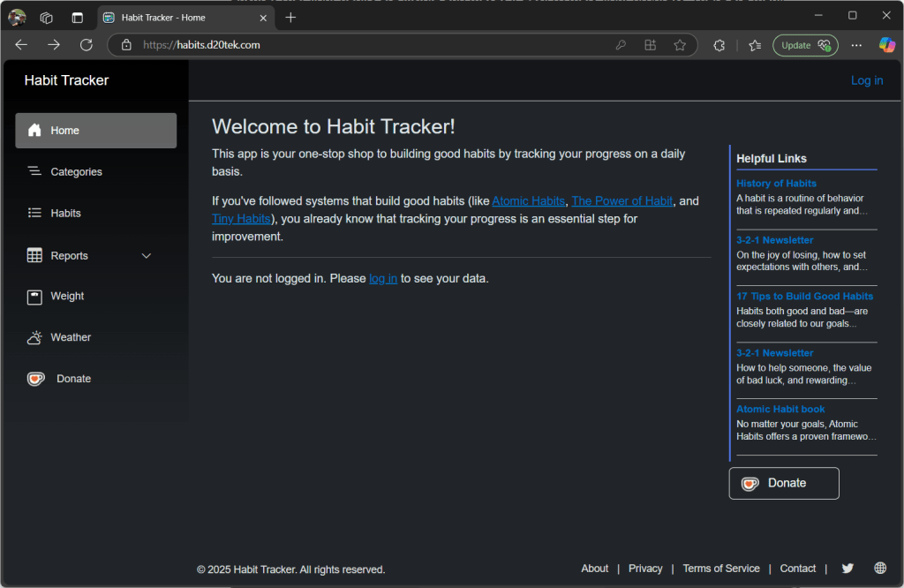The image size is (904, 588).
Task: Expand the Reports submenu chevron
Action: click(x=147, y=256)
